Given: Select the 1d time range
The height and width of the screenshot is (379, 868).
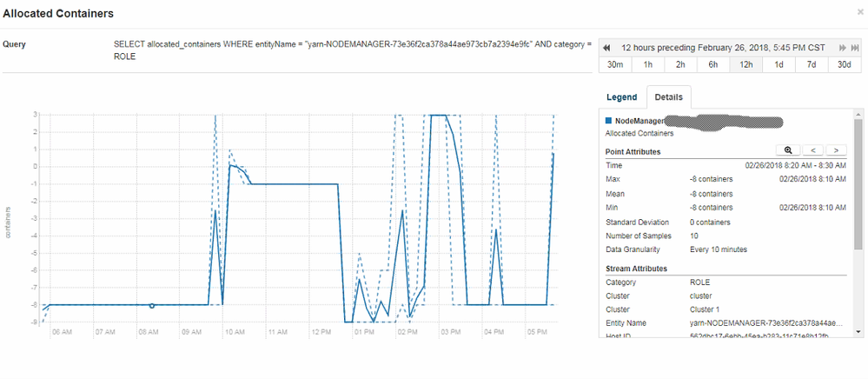Looking at the screenshot, I should (779, 65).
